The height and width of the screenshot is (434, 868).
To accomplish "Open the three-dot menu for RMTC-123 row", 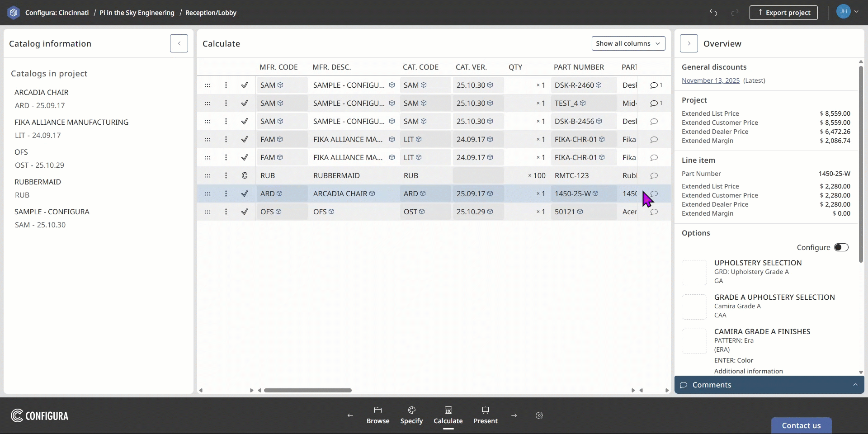I will (x=226, y=175).
